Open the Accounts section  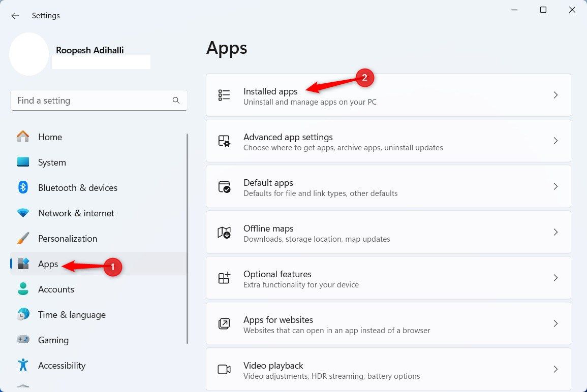point(98,289)
